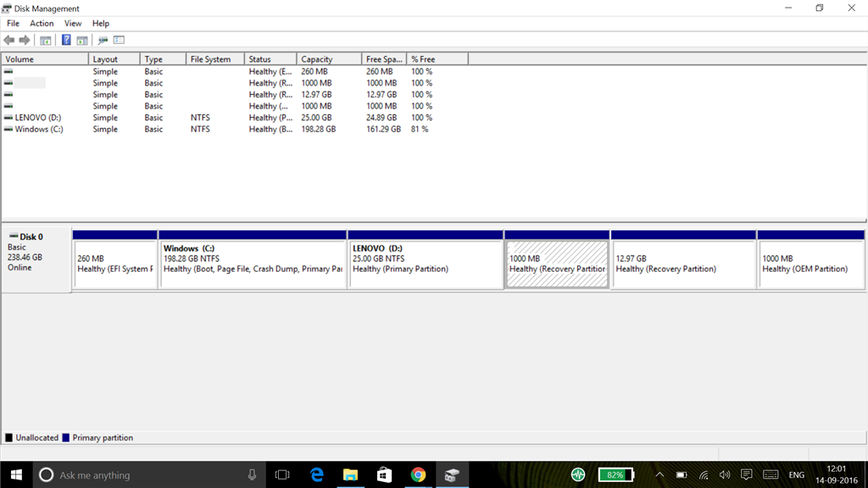Select the LENOVO (D:) partition block in disk map
Viewport: 868px width, 488px height.
[426, 259]
